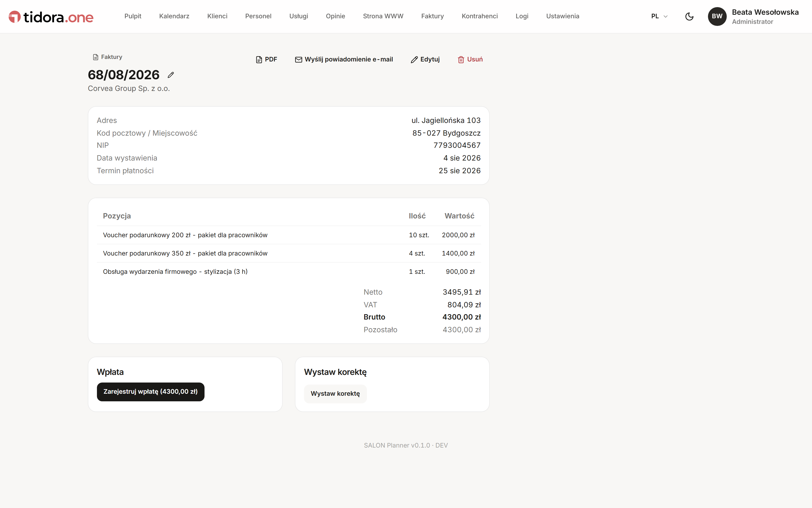812x508 pixels.
Task: Download invoice as PDF
Action: [266, 59]
